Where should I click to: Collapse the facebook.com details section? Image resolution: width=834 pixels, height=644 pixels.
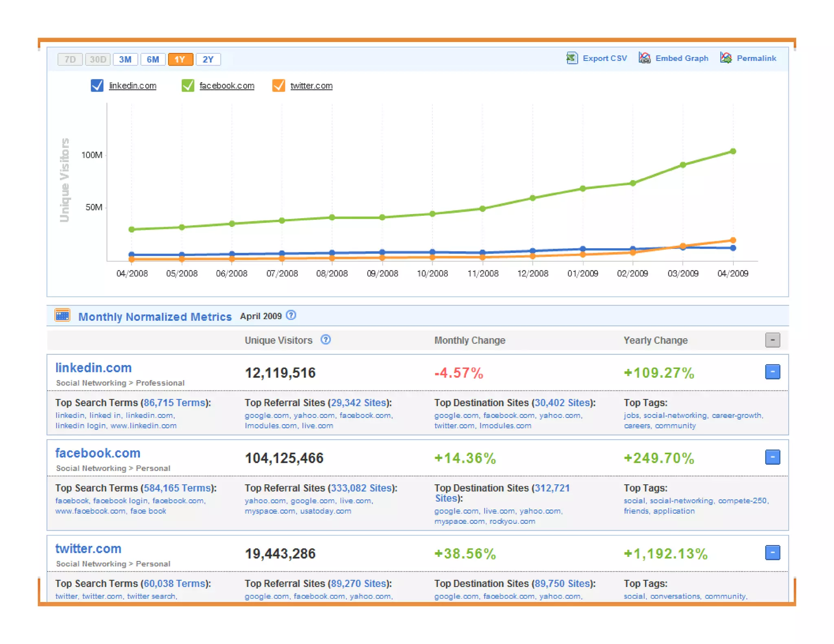[772, 457]
